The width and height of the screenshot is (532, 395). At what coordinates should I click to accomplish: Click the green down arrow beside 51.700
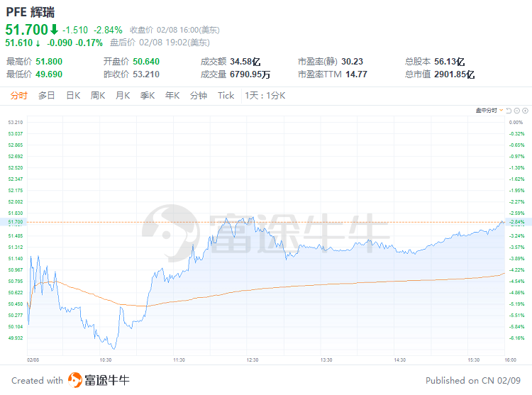coord(55,30)
